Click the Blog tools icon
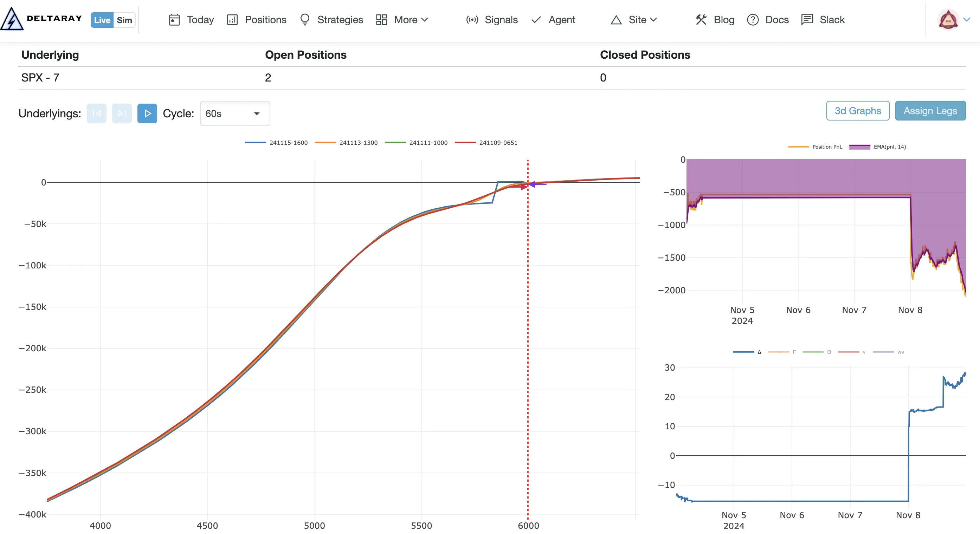This screenshot has height=534, width=980. click(701, 20)
